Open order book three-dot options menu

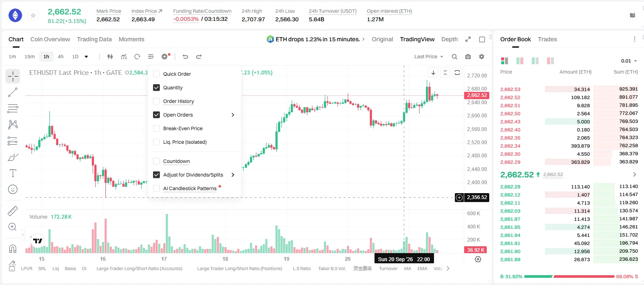click(635, 39)
